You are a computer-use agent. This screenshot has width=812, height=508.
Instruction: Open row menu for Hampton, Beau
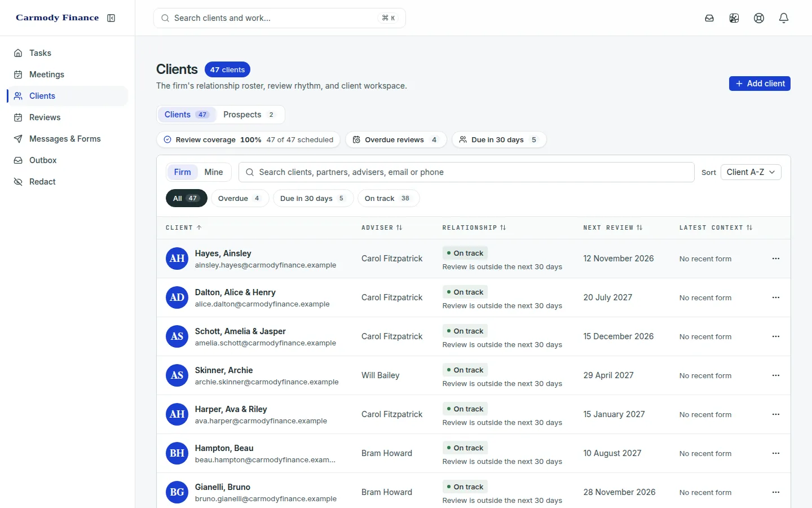coord(776,453)
